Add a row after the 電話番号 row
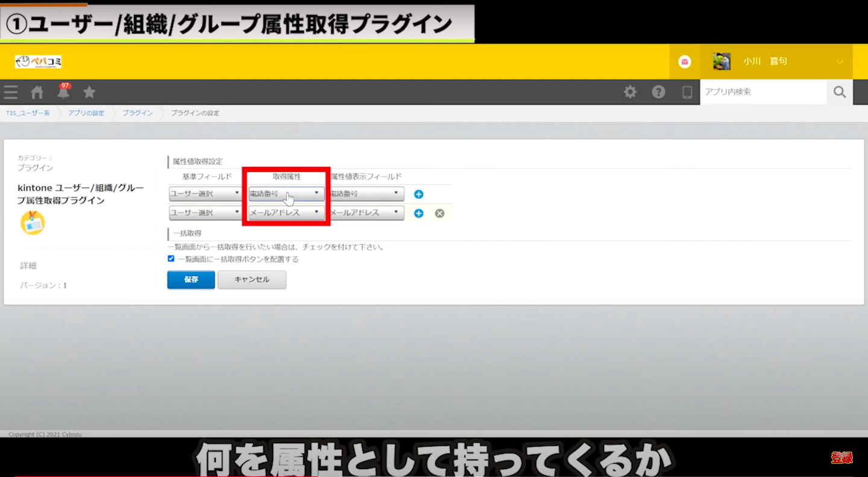868x477 pixels. click(x=419, y=194)
